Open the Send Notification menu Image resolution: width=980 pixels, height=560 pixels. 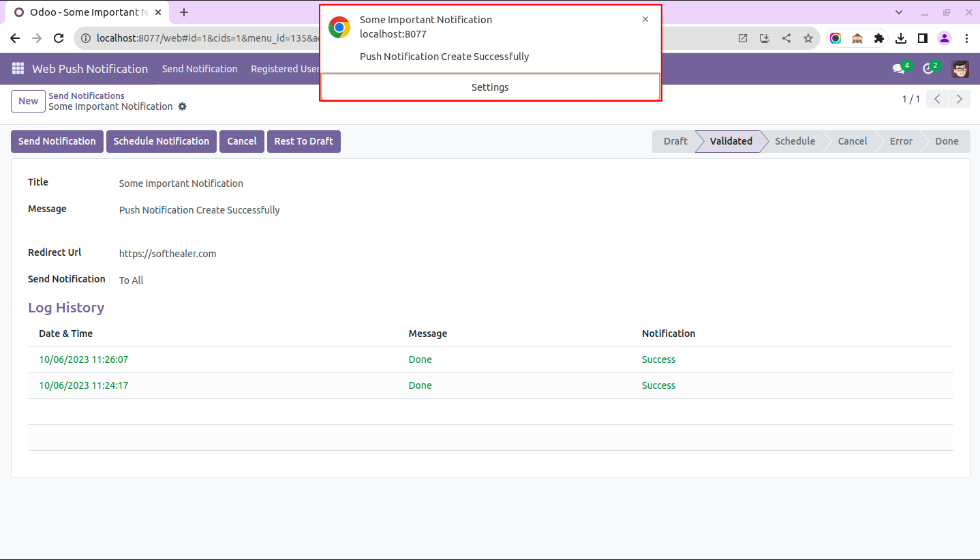coord(200,69)
